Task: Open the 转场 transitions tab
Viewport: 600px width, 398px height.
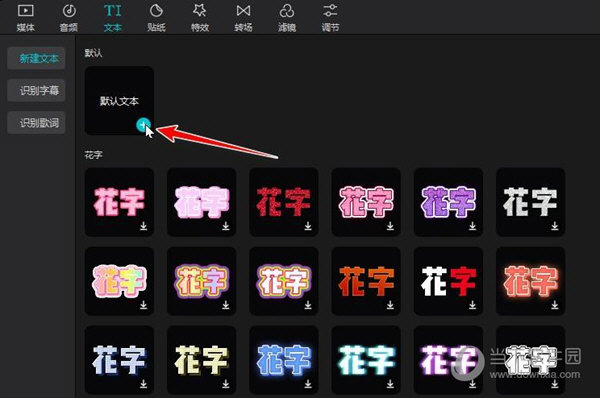Action: coord(243,18)
